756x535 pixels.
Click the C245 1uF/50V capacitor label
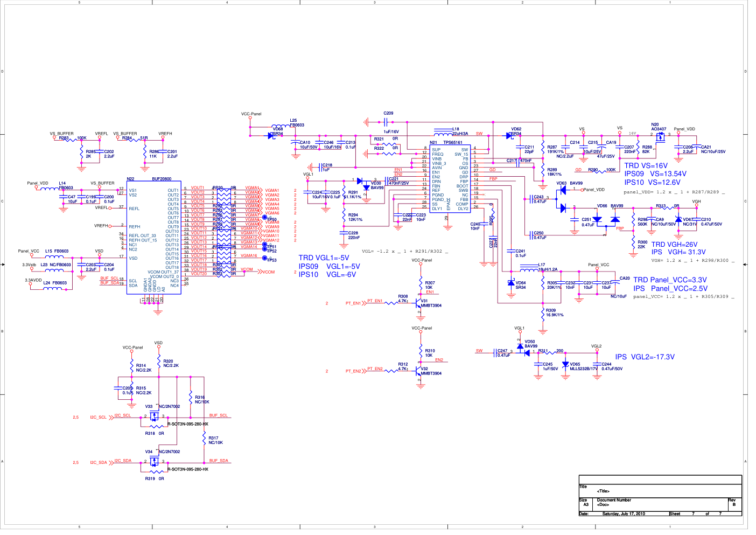(x=550, y=367)
